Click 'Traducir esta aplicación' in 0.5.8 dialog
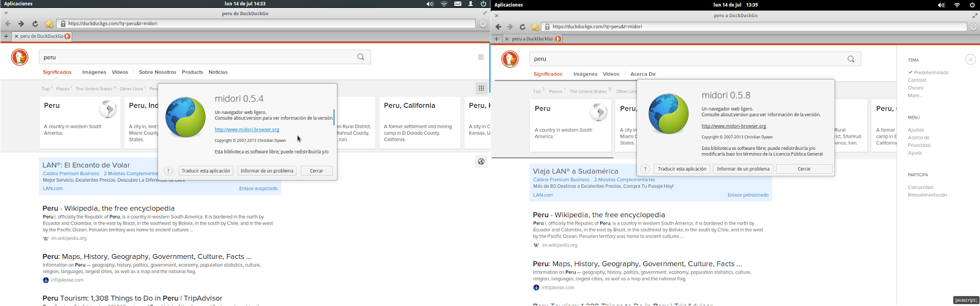This screenshot has height=306, width=980. click(x=682, y=169)
